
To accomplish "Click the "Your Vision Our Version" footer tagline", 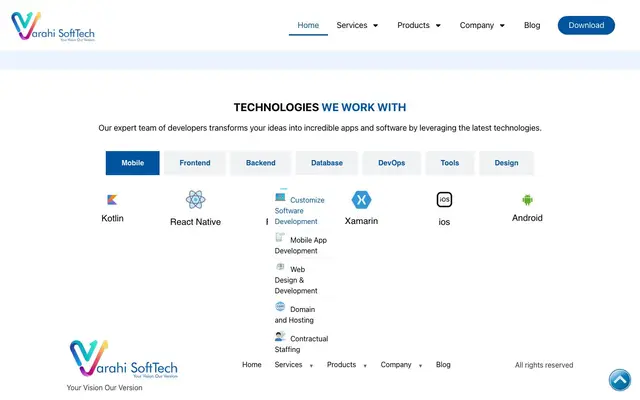I will point(104,388).
